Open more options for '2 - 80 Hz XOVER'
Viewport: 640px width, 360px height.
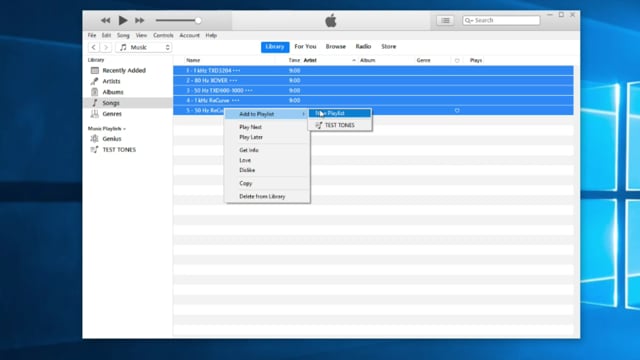(x=233, y=80)
